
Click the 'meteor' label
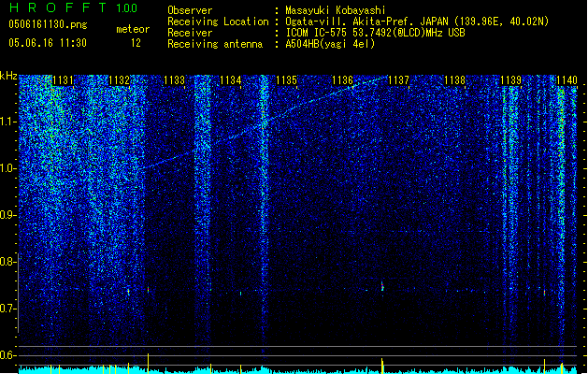pyautogui.click(x=133, y=29)
